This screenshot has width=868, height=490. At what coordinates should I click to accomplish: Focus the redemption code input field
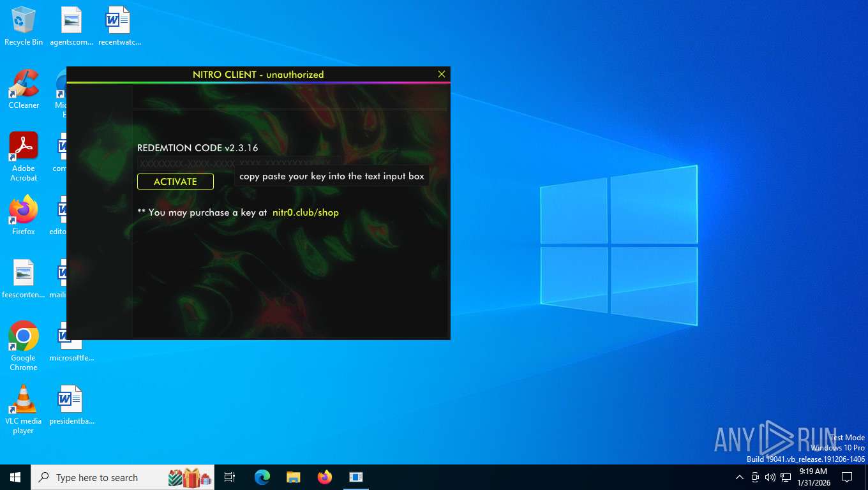(x=239, y=163)
